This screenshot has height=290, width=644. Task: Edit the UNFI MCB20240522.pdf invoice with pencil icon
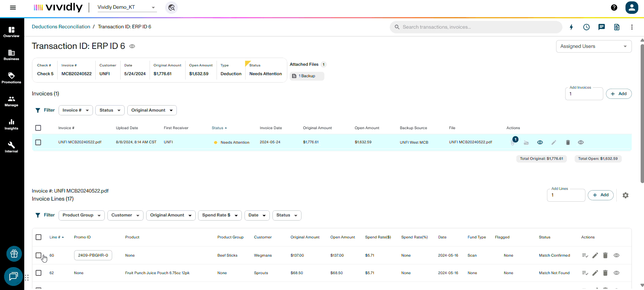click(x=554, y=142)
